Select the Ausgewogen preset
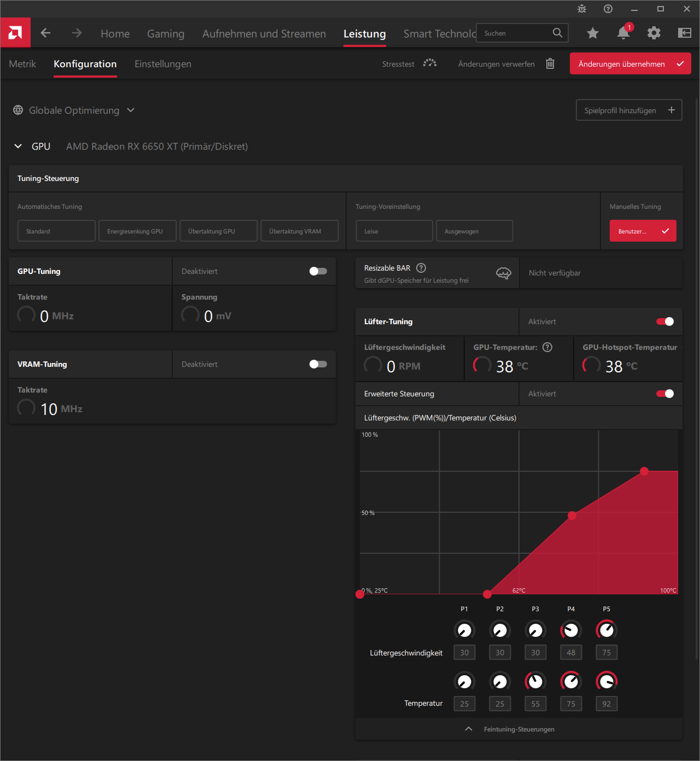Screen dimensions: 700x761 (475, 231)
